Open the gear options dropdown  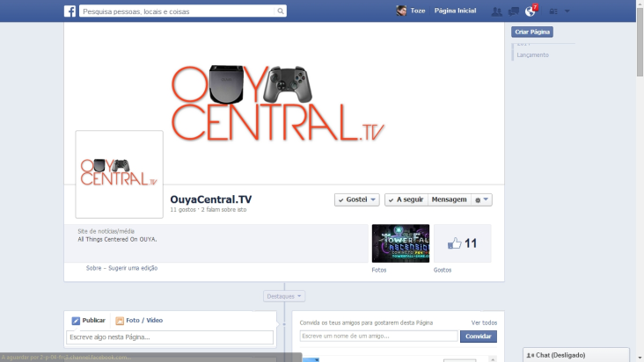click(481, 199)
